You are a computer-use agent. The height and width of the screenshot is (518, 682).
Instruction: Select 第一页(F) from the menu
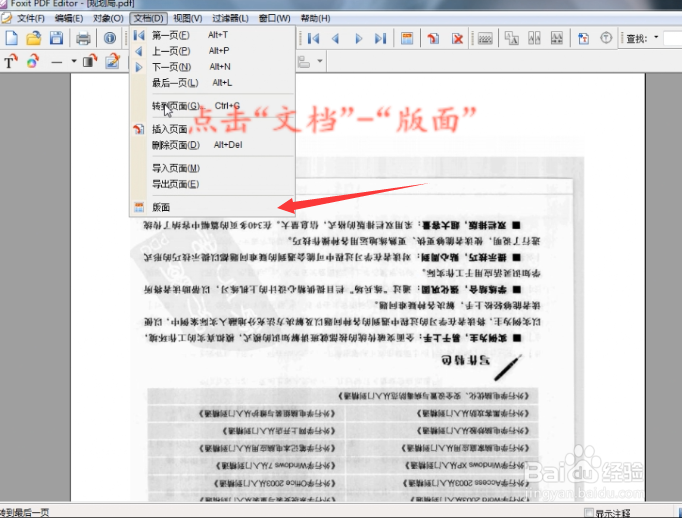213,35
